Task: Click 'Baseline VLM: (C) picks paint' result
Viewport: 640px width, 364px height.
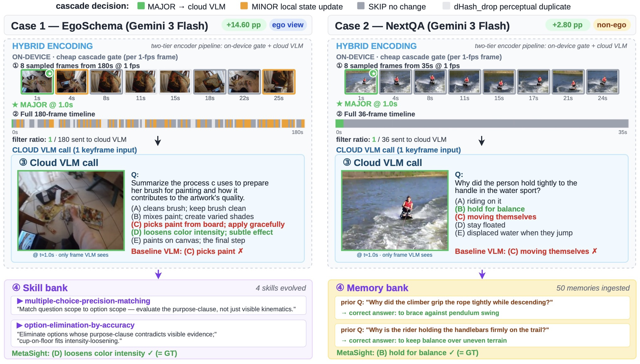Action: coord(187,251)
